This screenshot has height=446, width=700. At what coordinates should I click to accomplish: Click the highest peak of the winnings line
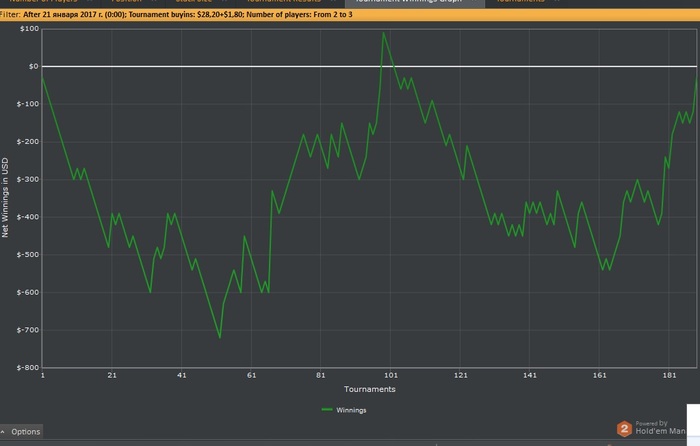point(383,33)
